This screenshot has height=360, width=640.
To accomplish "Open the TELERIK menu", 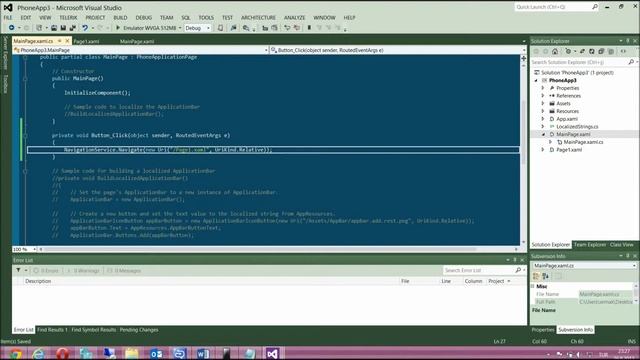I will [68, 18].
